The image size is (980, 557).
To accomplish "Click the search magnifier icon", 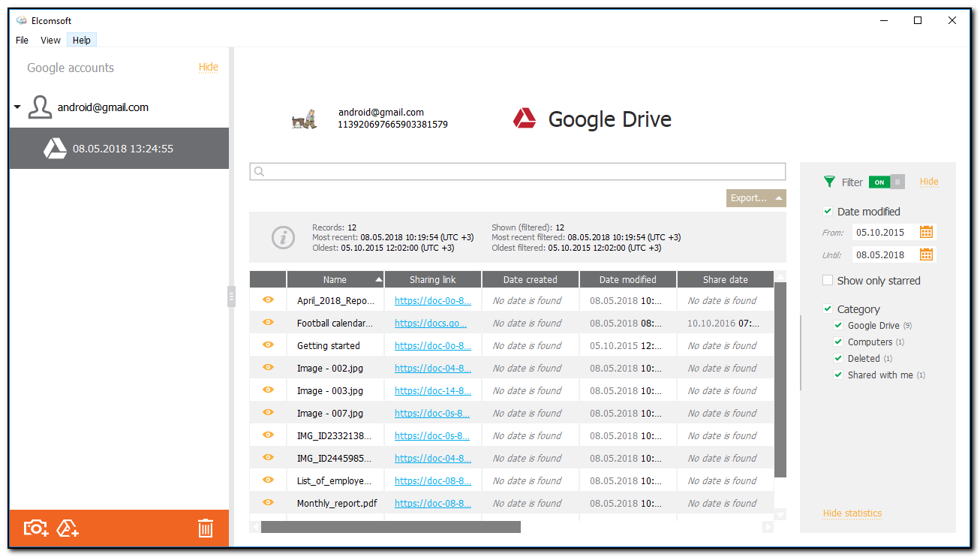I will point(259,171).
